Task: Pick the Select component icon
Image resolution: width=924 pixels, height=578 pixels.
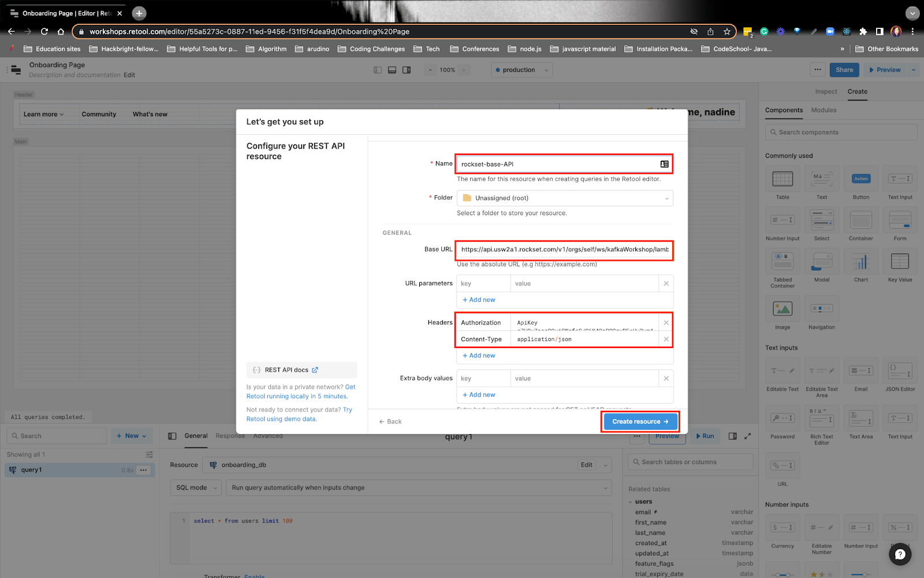Action: pos(822,220)
